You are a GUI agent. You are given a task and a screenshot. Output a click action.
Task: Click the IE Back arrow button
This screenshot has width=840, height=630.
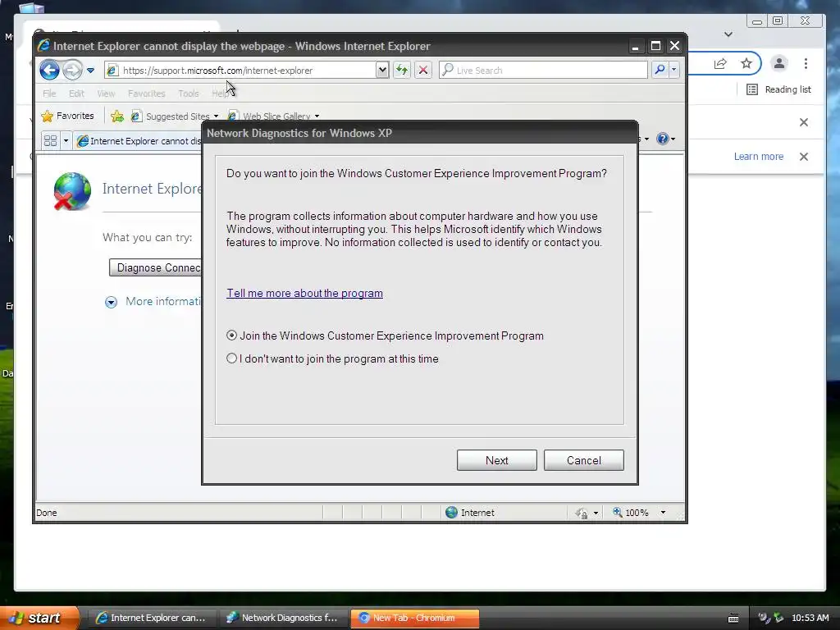tap(49, 70)
